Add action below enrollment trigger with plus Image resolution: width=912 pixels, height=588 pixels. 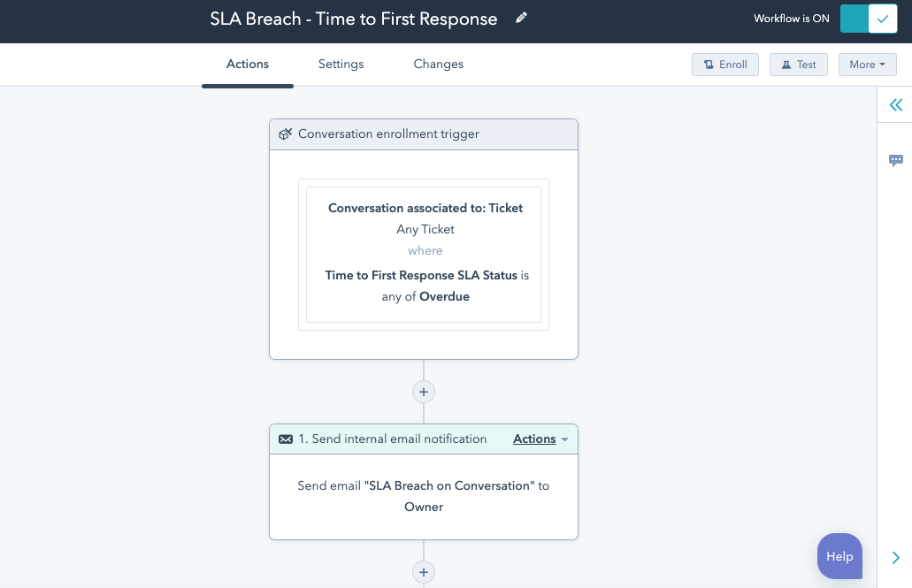424,392
